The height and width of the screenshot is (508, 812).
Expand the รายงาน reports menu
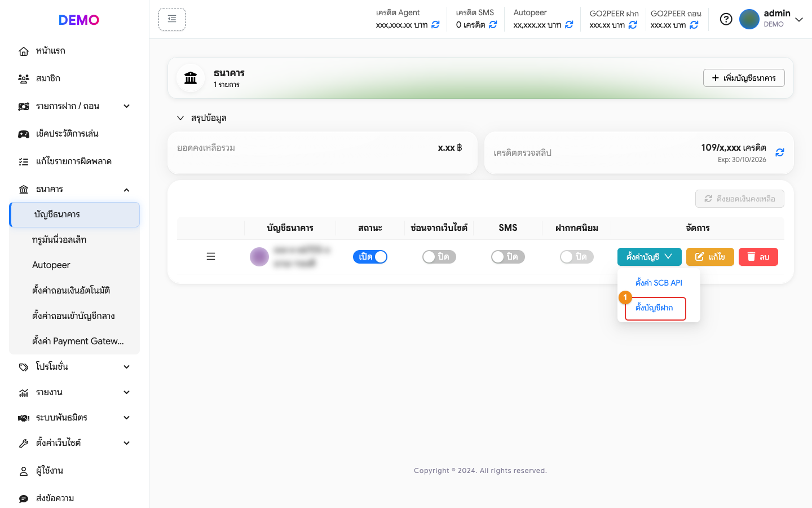pyautogui.click(x=74, y=392)
